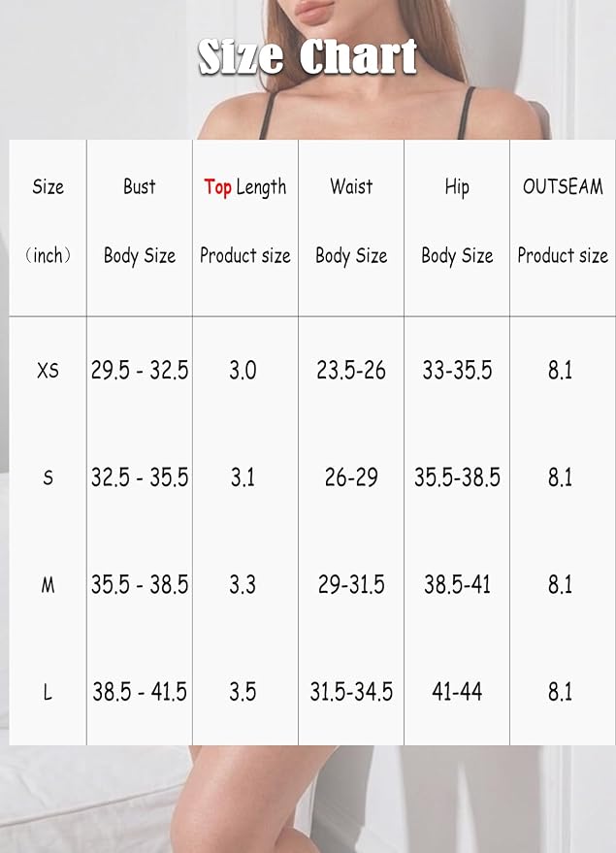Select hip value 33-35.5
Screen dimensions: 616x853
pyautogui.click(x=457, y=371)
